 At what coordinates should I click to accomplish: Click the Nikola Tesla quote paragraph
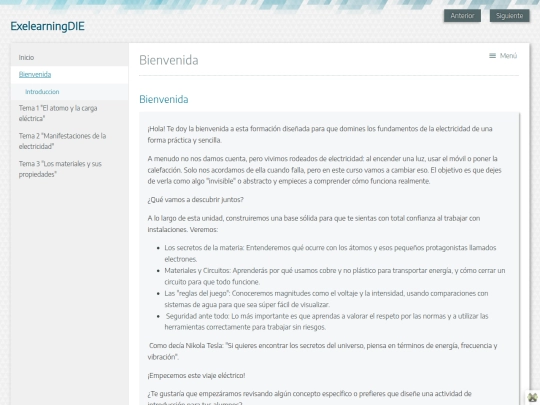(323, 351)
